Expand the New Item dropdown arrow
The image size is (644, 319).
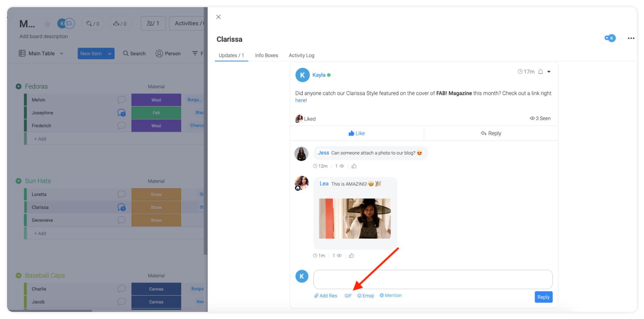110,54
